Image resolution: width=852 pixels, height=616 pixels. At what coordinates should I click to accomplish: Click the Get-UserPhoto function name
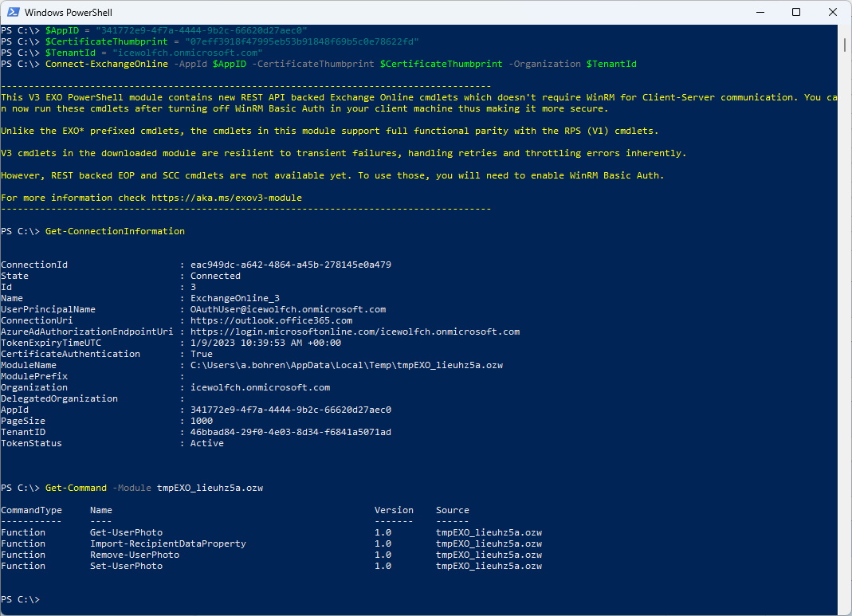point(126,532)
